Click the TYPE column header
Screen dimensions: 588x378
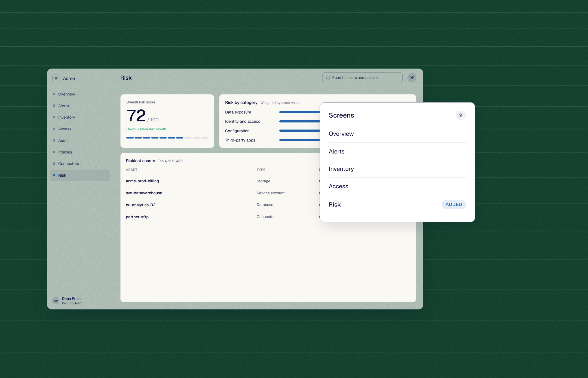(261, 170)
